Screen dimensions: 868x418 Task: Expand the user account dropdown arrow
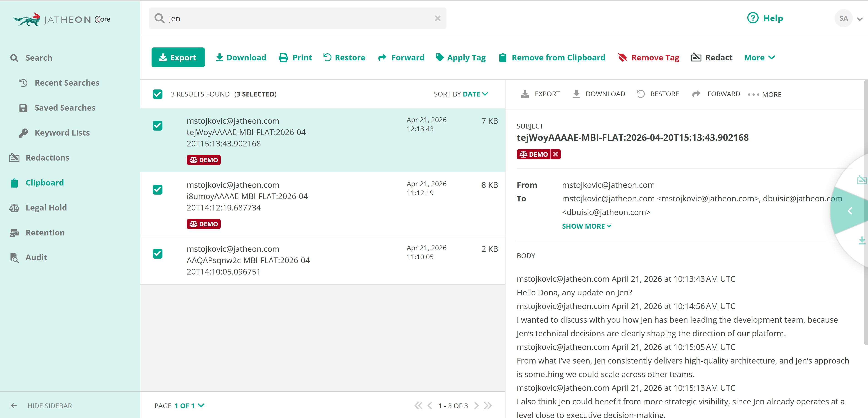[860, 19]
